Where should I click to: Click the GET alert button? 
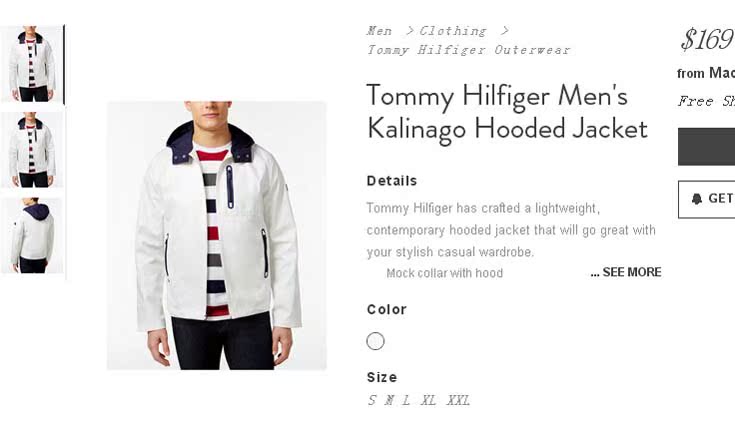[707, 199]
